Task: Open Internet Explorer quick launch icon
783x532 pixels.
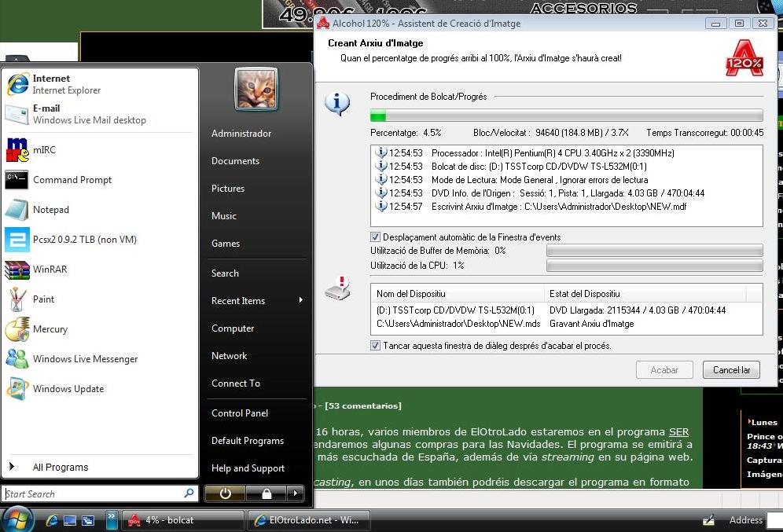Action: tap(52, 520)
